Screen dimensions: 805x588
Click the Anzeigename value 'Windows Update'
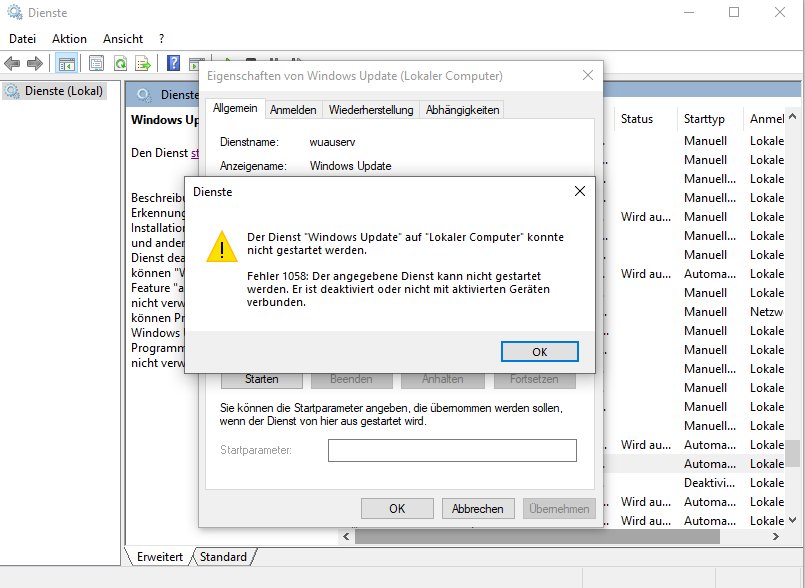click(x=351, y=166)
